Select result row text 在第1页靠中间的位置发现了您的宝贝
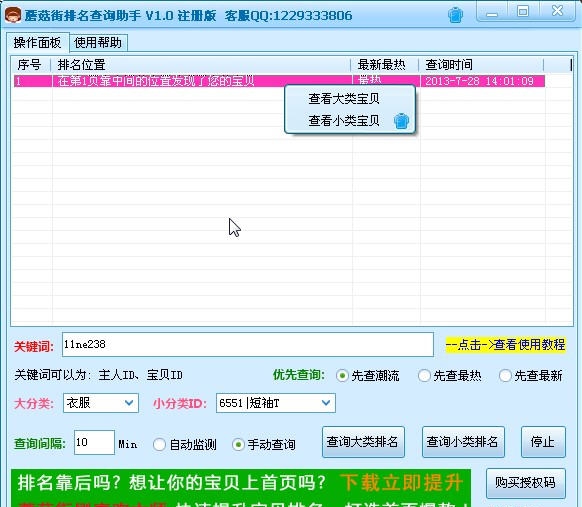Image resolution: width=582 pixels, height=507 pixels. pyautogui.click(x=156, y=81)
